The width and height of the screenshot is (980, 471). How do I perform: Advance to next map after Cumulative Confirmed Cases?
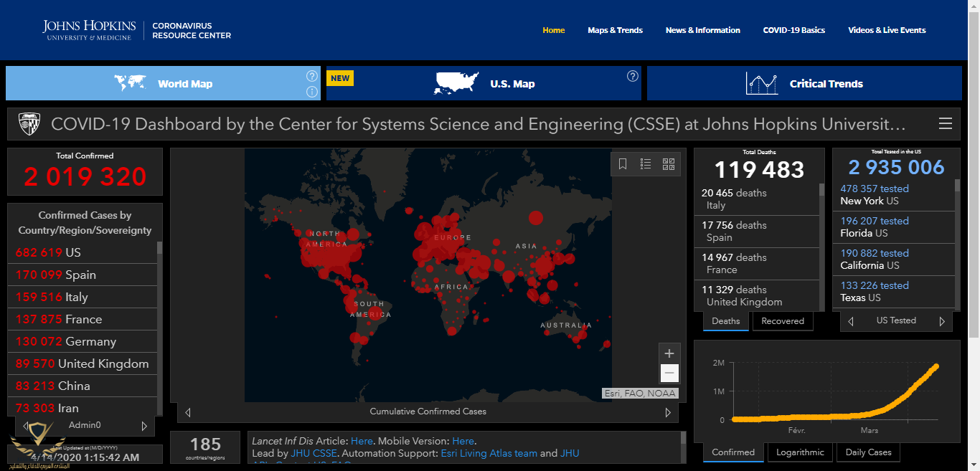[668, 412]
